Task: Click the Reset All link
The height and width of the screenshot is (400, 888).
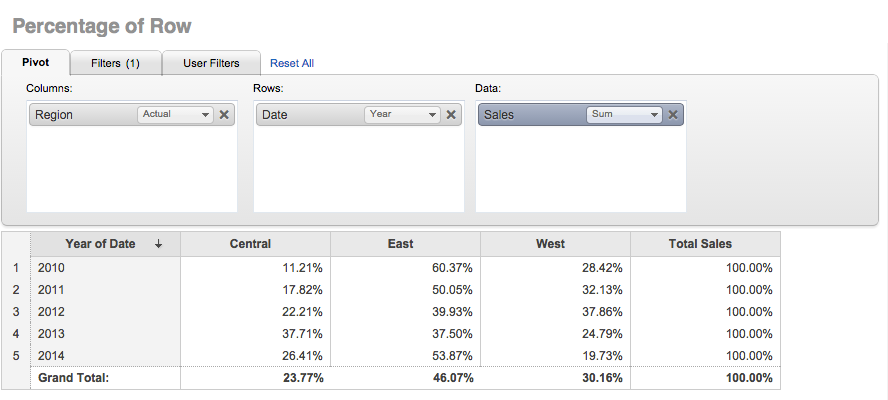Action: (x=292, y=63)
